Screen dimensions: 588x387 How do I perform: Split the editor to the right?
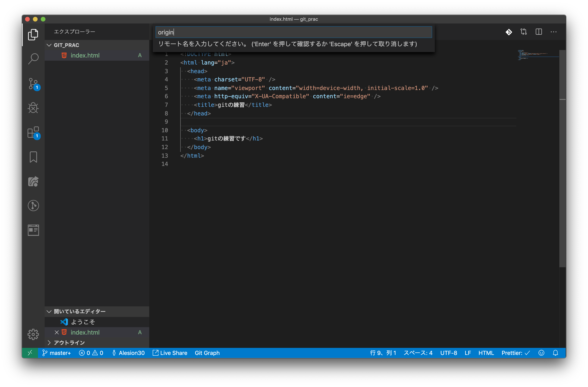pyautogui.click(x=539, y=32)
